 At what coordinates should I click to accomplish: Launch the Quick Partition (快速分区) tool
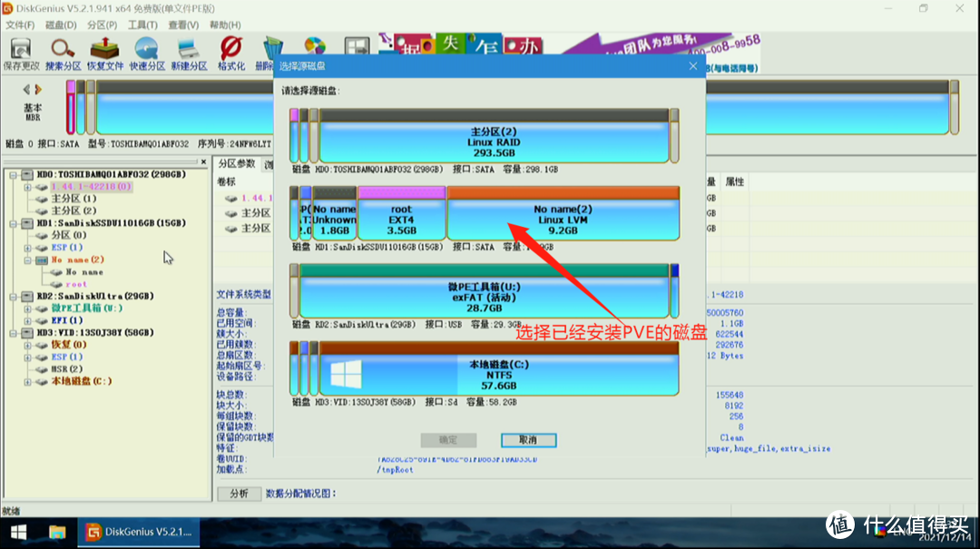pyautogui.click(x=147, y=54)
